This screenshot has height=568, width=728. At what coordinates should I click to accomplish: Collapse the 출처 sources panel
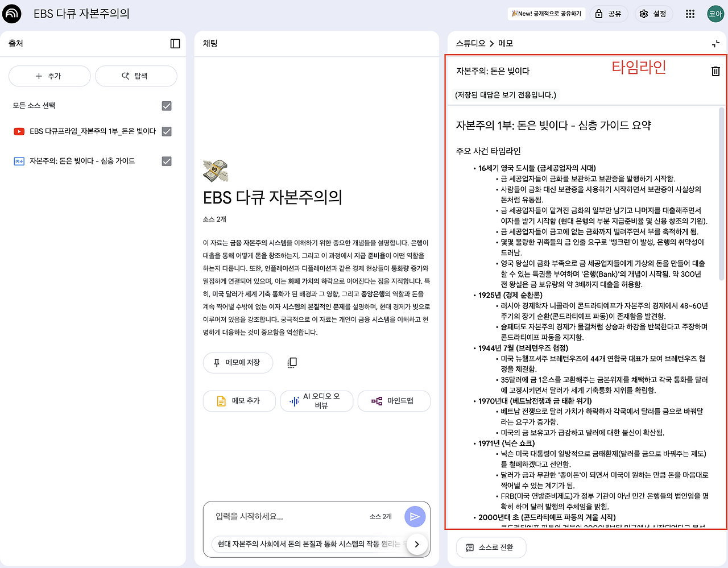point(176,43)
